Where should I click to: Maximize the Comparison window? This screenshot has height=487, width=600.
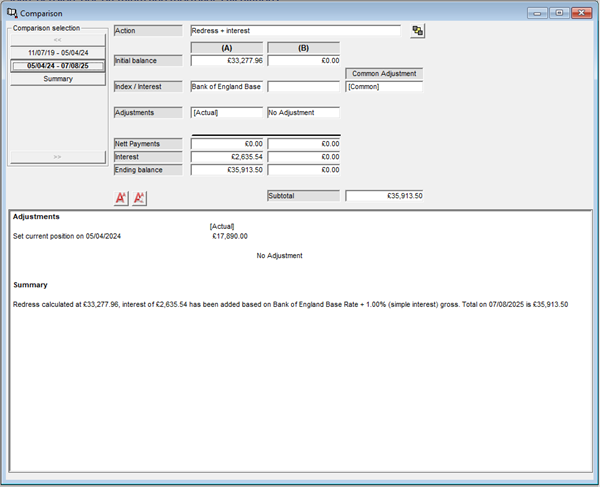[559, 13]
